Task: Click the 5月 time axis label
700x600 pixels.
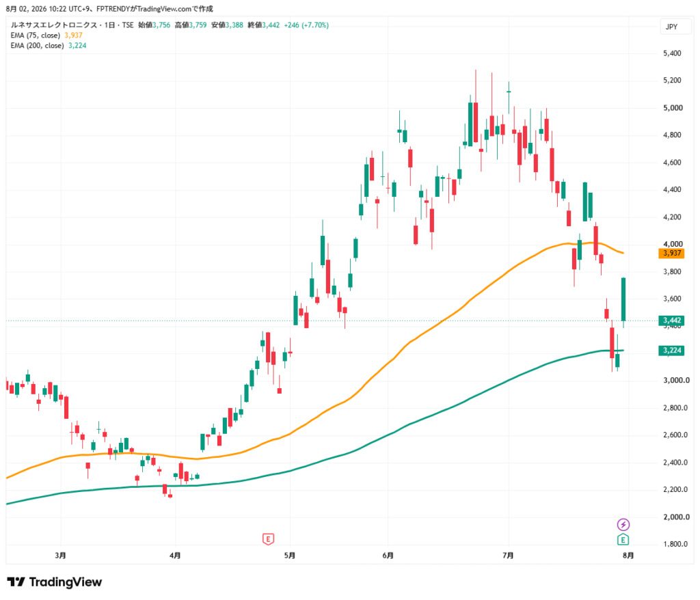Action: click(x=290, y=556)
